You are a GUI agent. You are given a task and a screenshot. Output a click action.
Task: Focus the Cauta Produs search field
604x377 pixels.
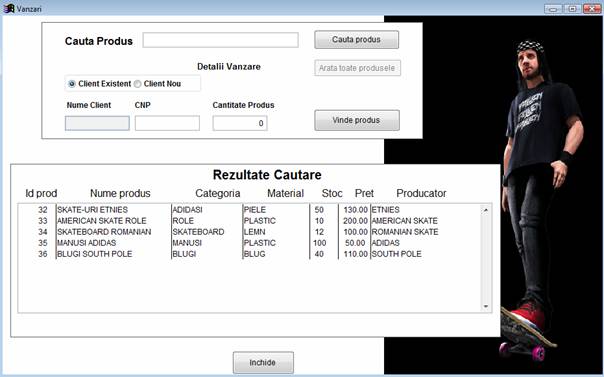[220, 40]
